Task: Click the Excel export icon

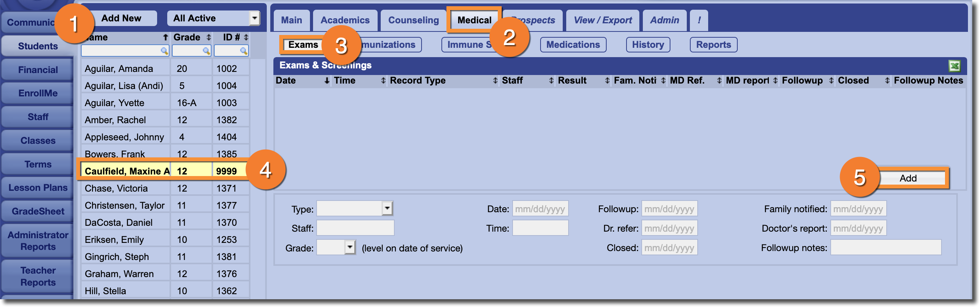Action: tap(954, 66)
